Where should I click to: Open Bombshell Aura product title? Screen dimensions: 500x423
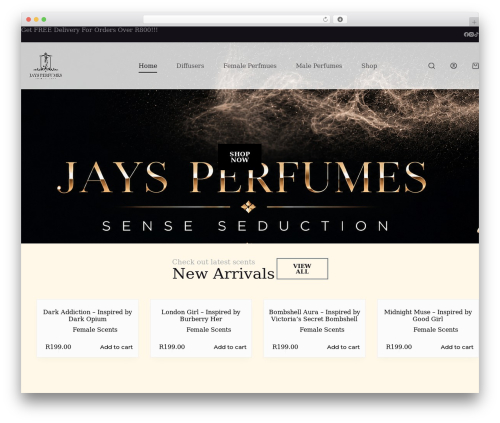[x=314, y=315]
